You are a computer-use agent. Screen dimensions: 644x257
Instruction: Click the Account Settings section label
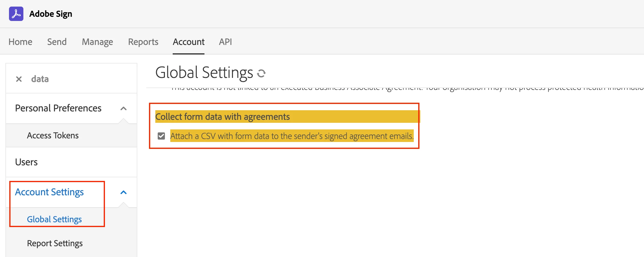[49, 192]
